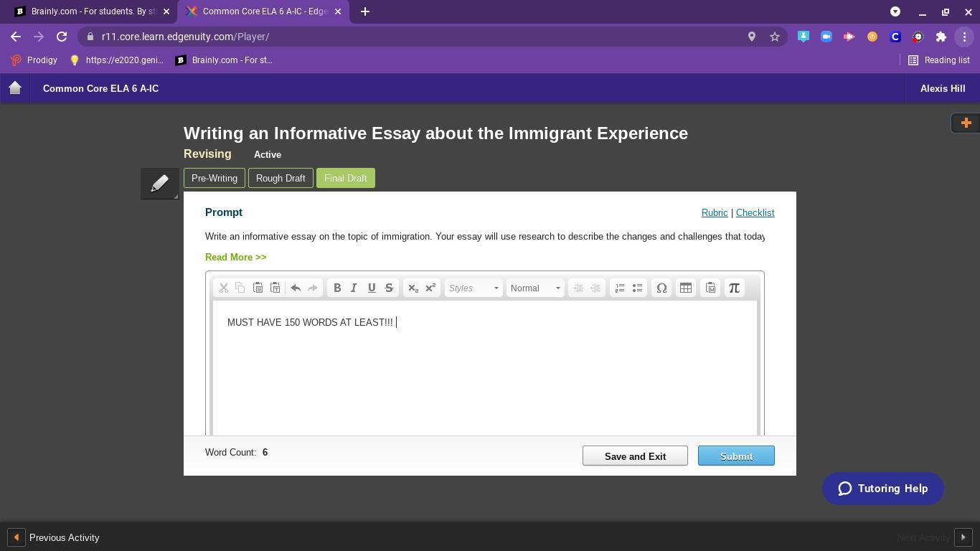Click the address bar URL
Image resolution: width=980 pixels, height=551 pixels.
click(x=186, y=37)
